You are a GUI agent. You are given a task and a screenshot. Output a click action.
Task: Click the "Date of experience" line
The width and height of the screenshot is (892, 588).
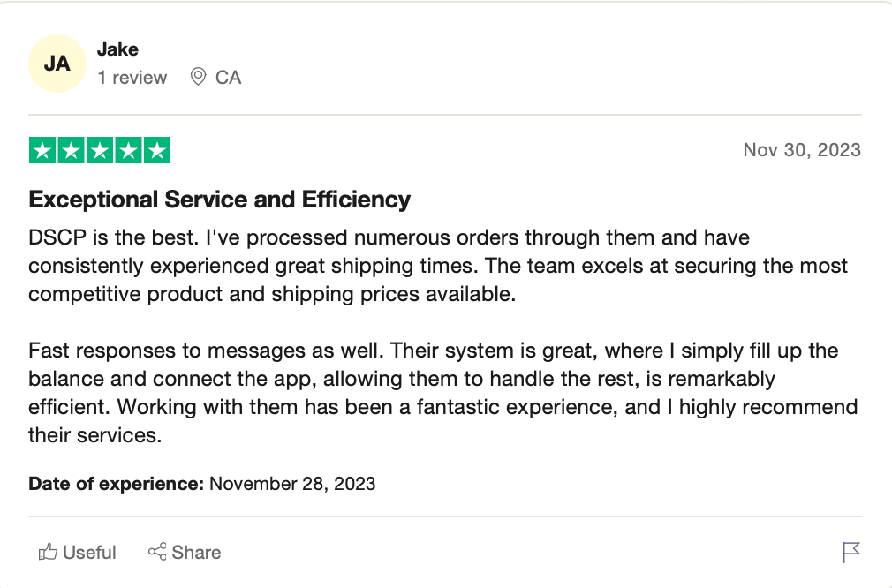coord(202,484)
